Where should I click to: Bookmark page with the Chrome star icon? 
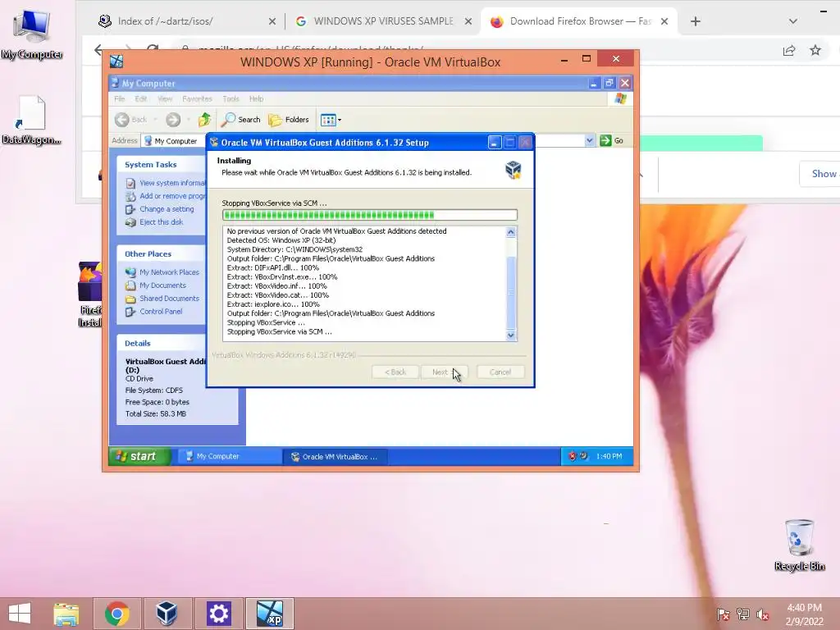pyautogui.click(x=815, y=50)
